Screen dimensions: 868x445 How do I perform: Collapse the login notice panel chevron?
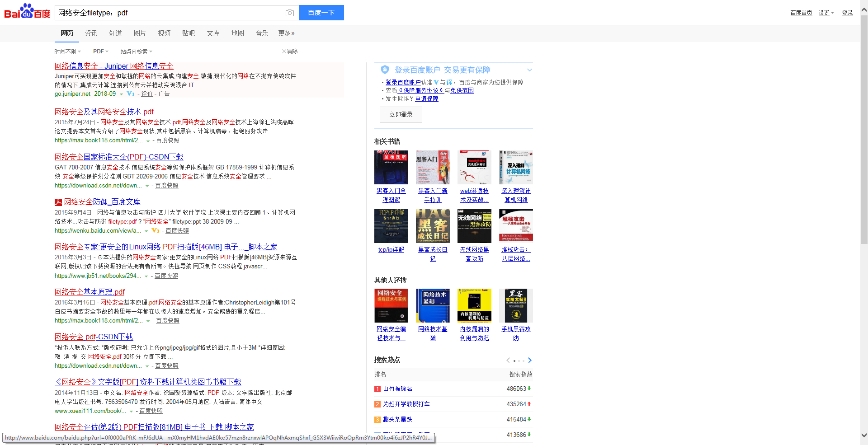(529, 70)
